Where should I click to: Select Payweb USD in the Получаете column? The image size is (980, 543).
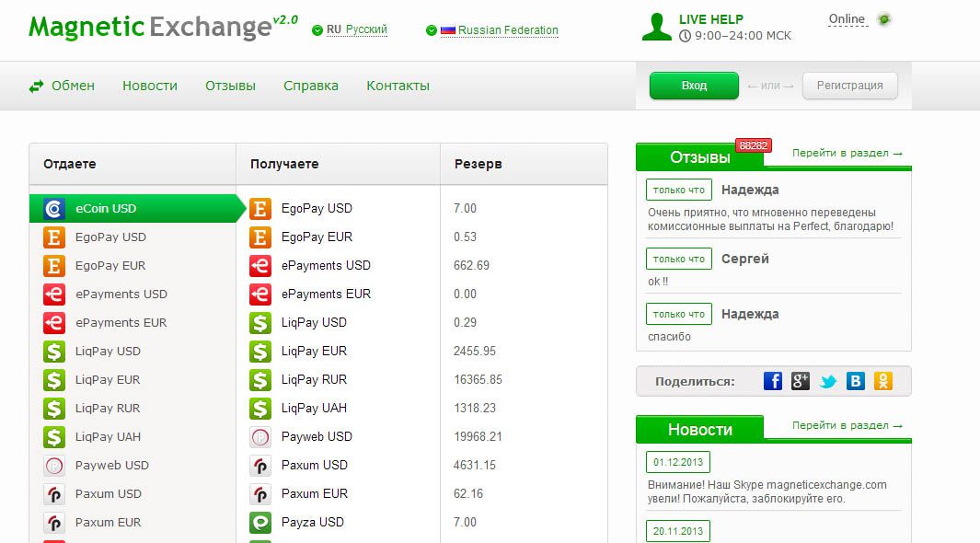click(317, 436)
